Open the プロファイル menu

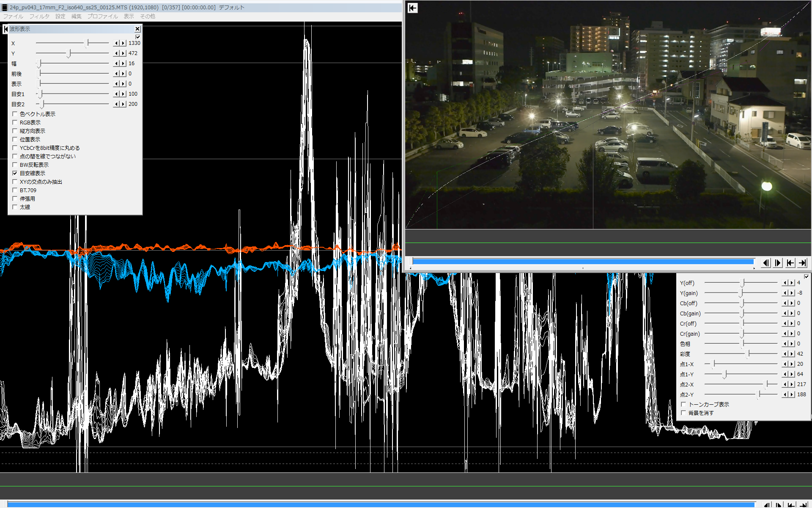(x=102, y=16)
